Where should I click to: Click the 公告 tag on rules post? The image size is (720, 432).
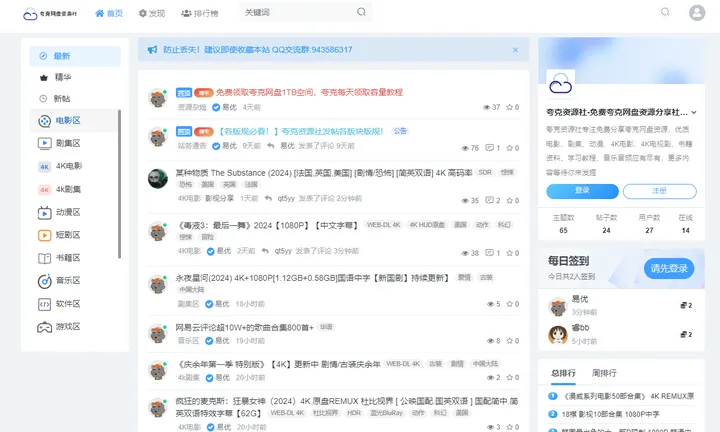(x=400, y=131)
